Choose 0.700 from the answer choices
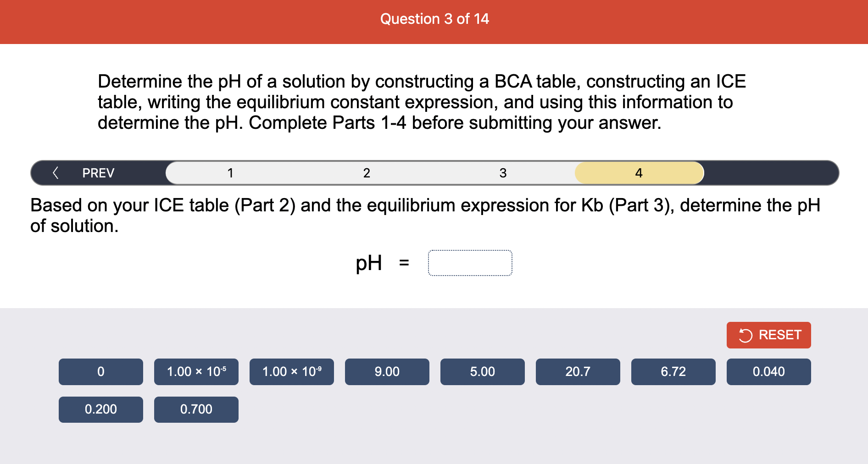 196,409
